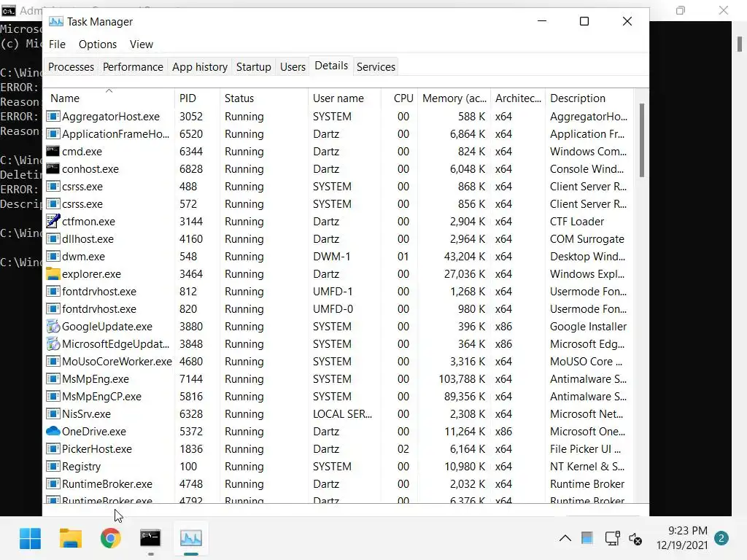Click the CTF Loader description
Viewport: 747px width, 560px height.
pyautogui.click(x=577, y=222)
